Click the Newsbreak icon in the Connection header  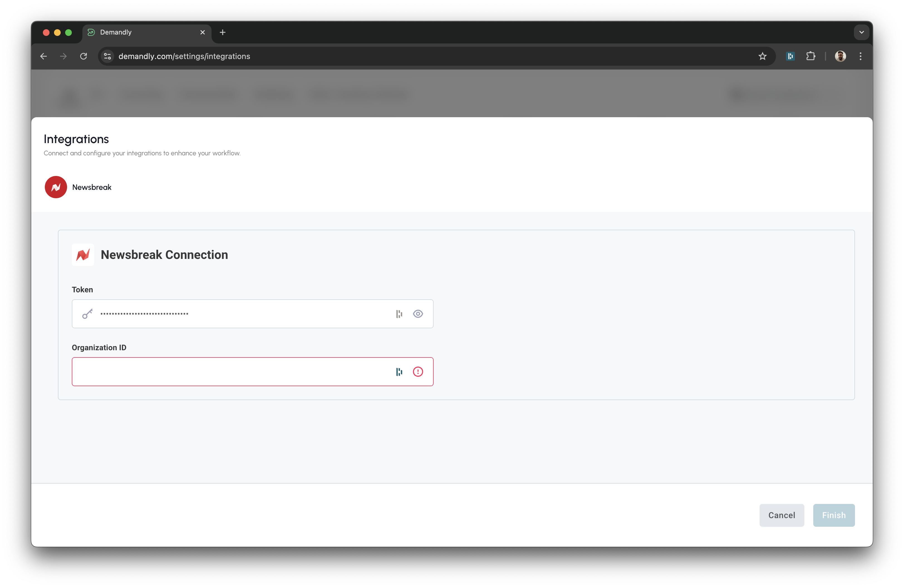pyautogui.click(x=83, y=254)
